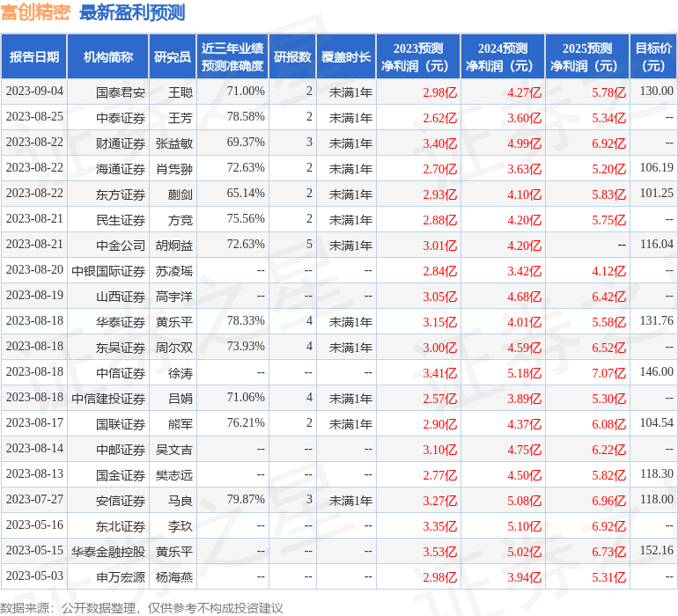This screenshot has width=678, height=616.
Task: Click institution 中信建投证券
Action: (108, 398)
